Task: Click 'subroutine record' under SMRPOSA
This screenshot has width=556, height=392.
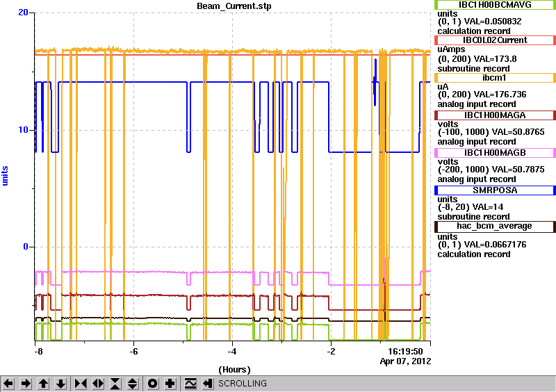Action: 473,217
